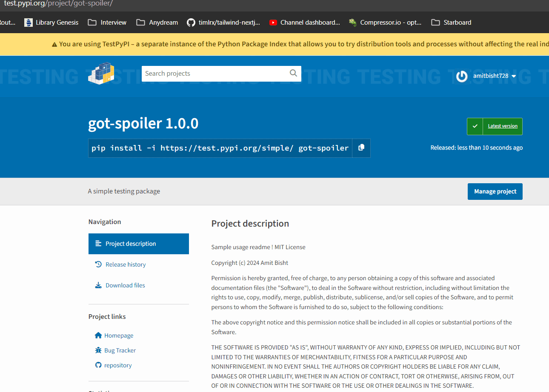
Task: Click the repository GitHub icon
Action: (98, 365)
